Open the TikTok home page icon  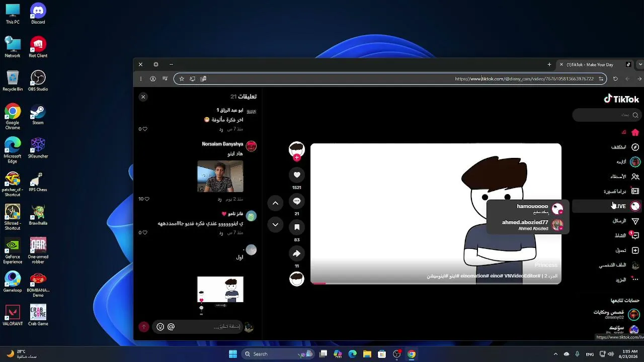[635, 132]
